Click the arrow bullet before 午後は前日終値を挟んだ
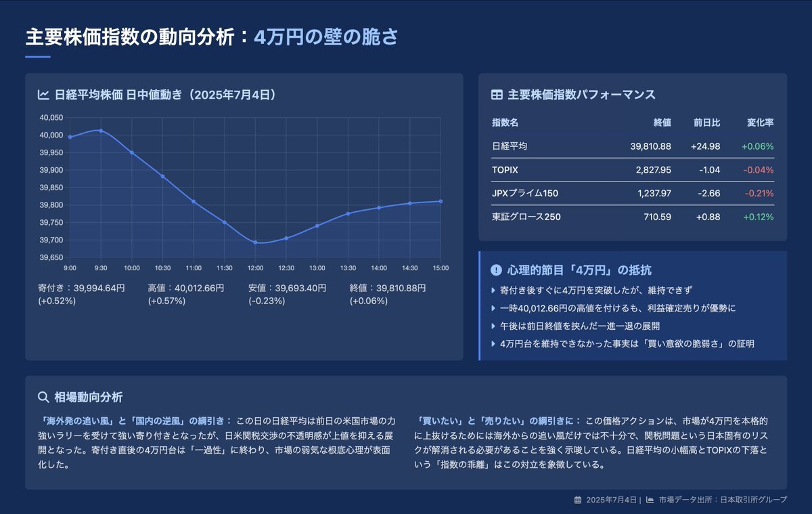 click(x=493, y=326)
